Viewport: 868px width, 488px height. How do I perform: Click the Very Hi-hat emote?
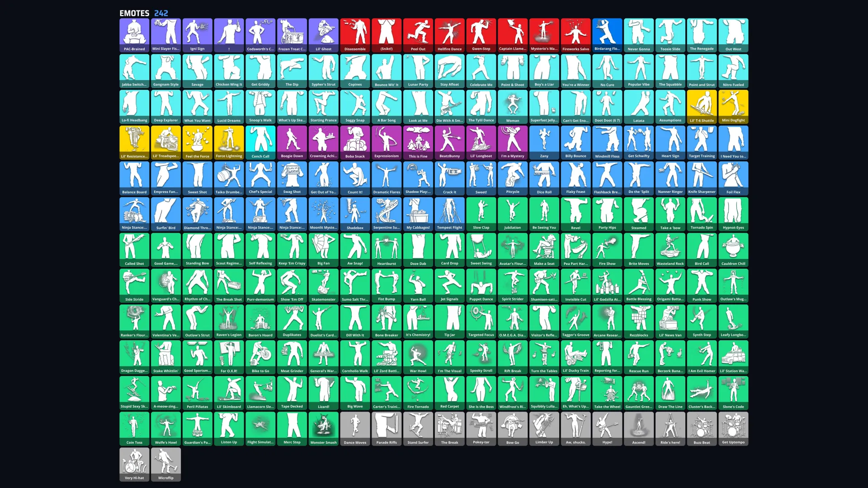[134, 465]
